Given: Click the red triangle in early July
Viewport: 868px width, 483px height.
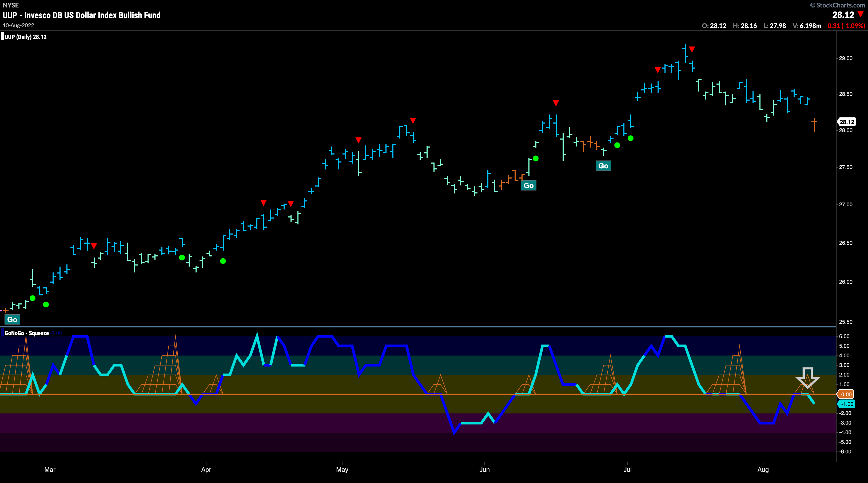Looking at the screenshot, I should tap(658, 70).
